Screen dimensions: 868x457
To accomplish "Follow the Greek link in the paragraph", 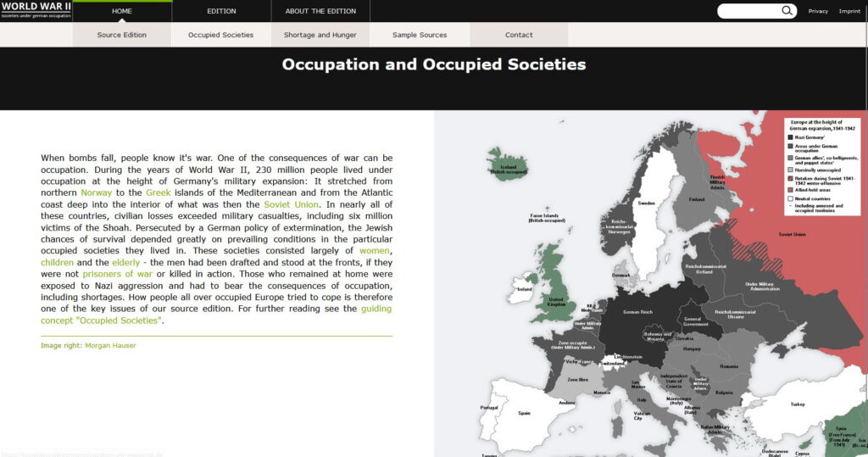I will pos(159,192).
